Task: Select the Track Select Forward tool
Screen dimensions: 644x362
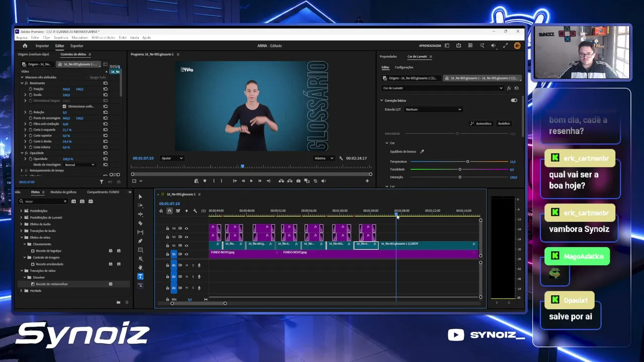Action: coord(140,206)
